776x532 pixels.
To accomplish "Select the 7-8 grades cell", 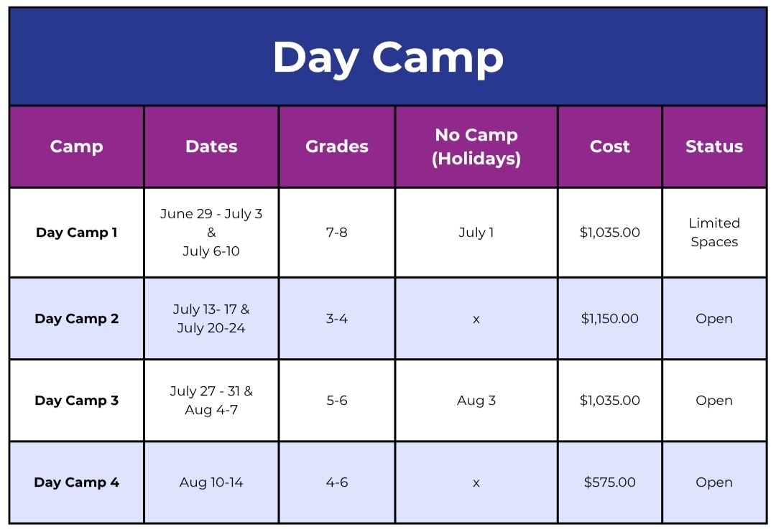I will tap(337, 233).
